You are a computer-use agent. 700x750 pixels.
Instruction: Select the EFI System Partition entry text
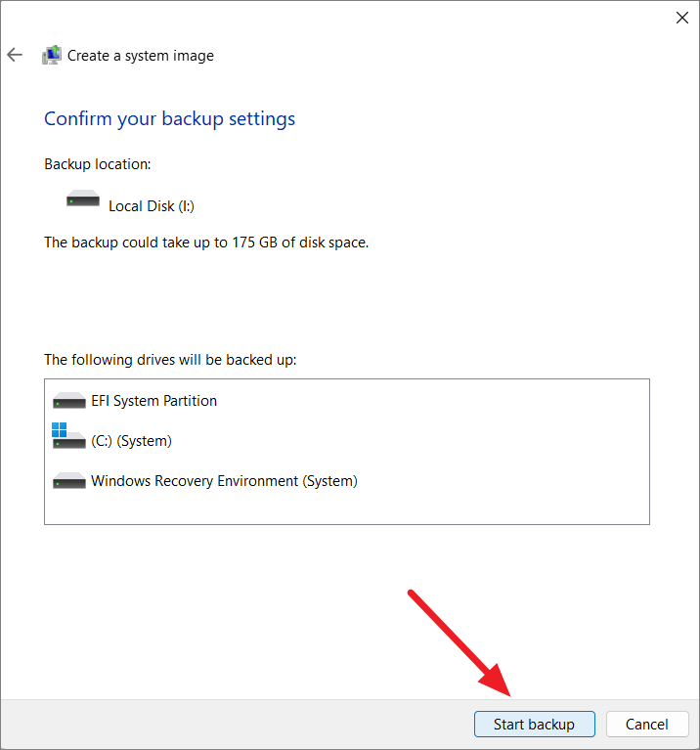153,401
